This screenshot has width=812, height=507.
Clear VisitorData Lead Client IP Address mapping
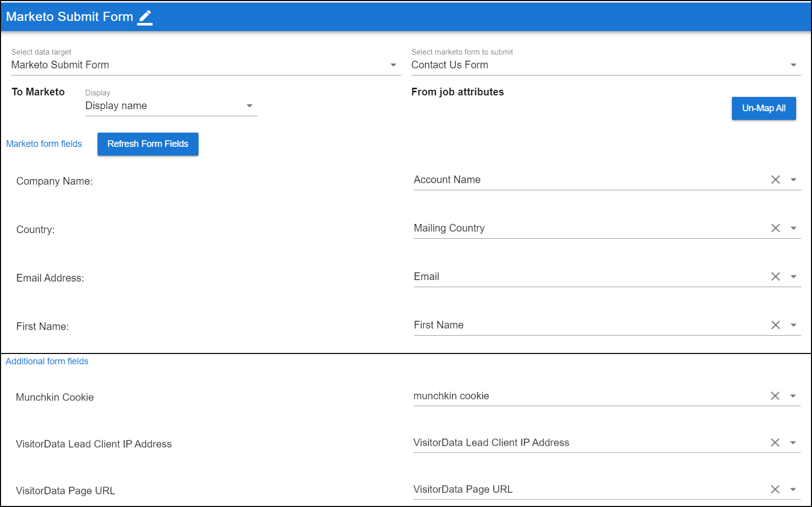(775, 443)
